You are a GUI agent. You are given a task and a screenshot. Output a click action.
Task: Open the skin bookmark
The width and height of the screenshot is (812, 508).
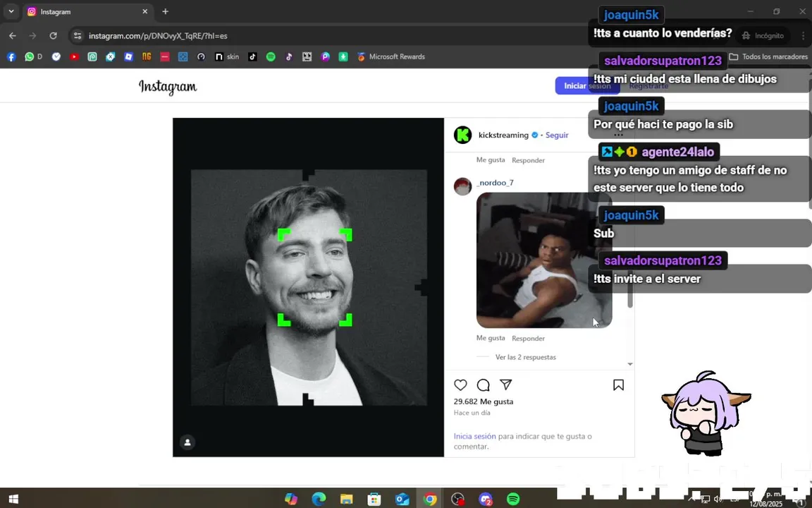228,57
